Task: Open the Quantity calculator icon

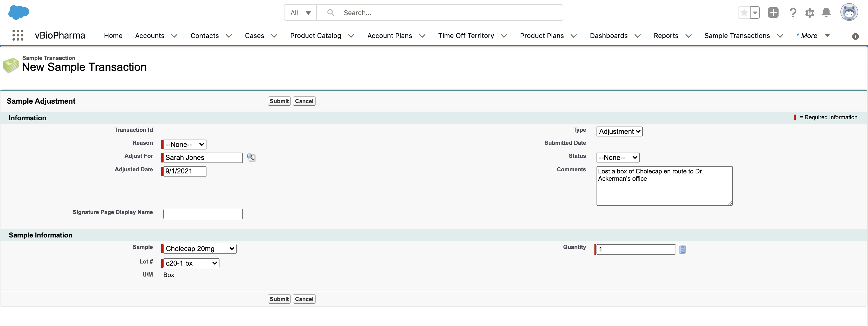Action: [682, 249]
